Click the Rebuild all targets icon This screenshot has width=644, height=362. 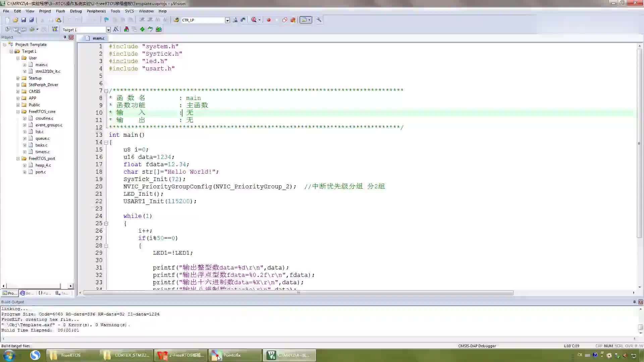click(23, 29)
